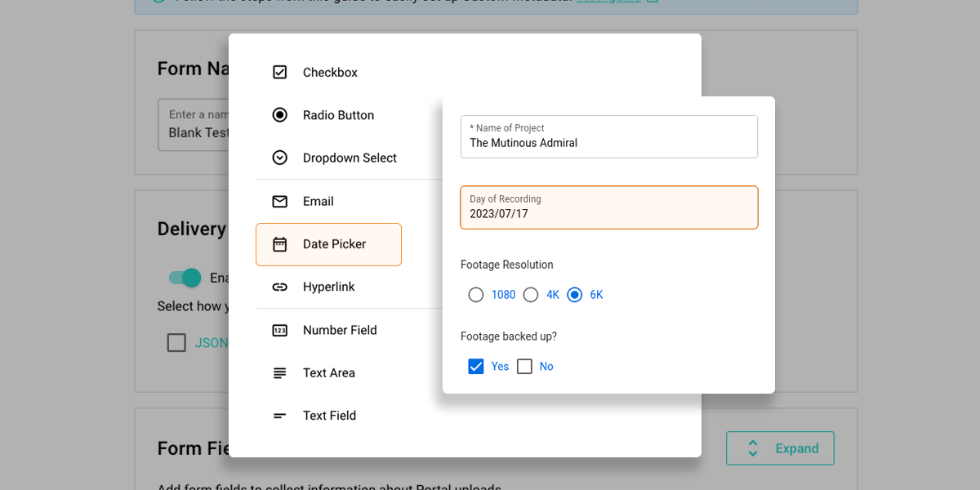This screenshot has height=490, width=980.
Task: Check the JSON delivery checkbox
Action: pos(176,342)
